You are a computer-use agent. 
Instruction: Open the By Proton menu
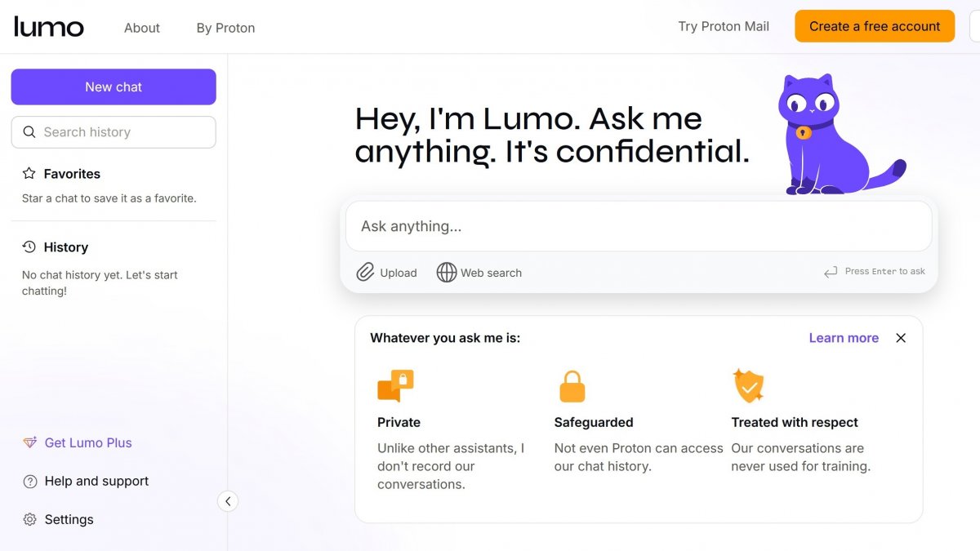click(225, 28)
